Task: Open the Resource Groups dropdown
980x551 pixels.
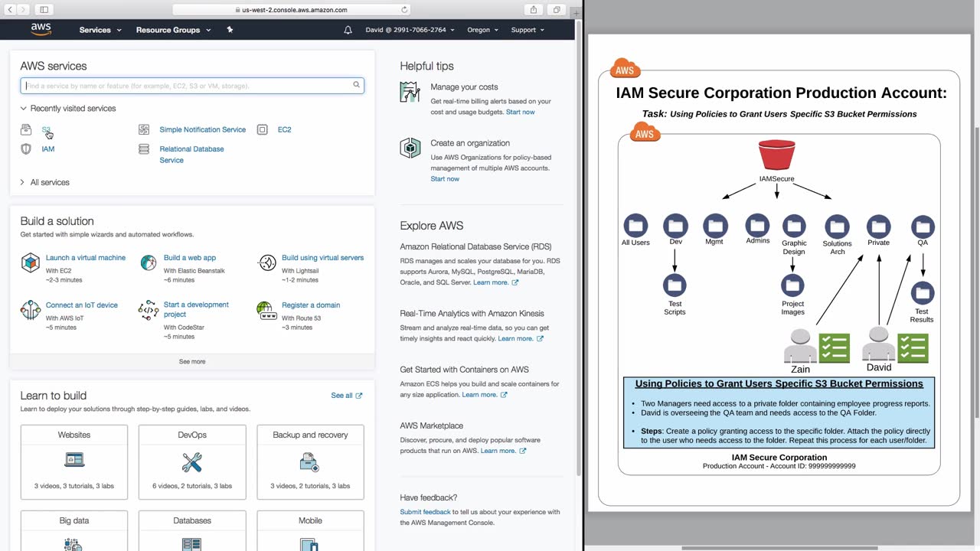Action: tap(172, 30)
